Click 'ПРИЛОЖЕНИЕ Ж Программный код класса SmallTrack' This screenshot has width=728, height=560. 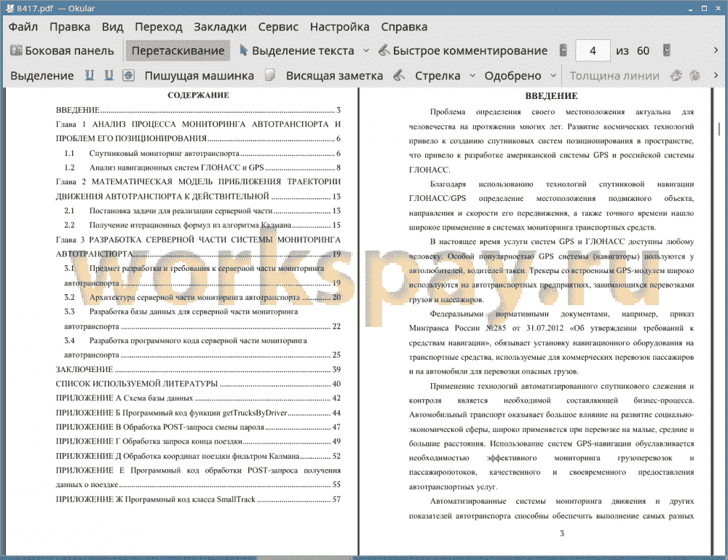(x=198, y=500)
